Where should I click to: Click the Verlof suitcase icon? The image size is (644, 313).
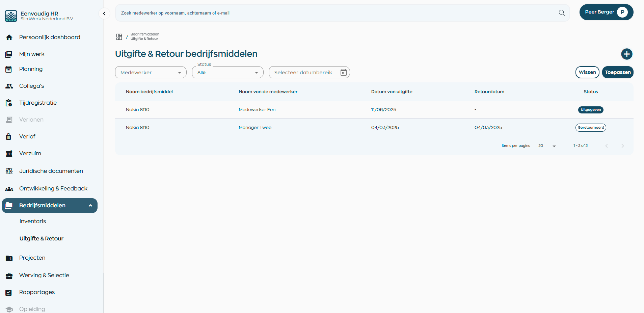tap(9, 137)
